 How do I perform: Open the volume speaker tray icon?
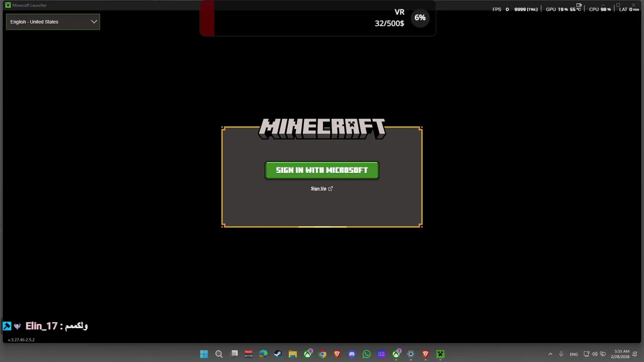pos(595,354)
